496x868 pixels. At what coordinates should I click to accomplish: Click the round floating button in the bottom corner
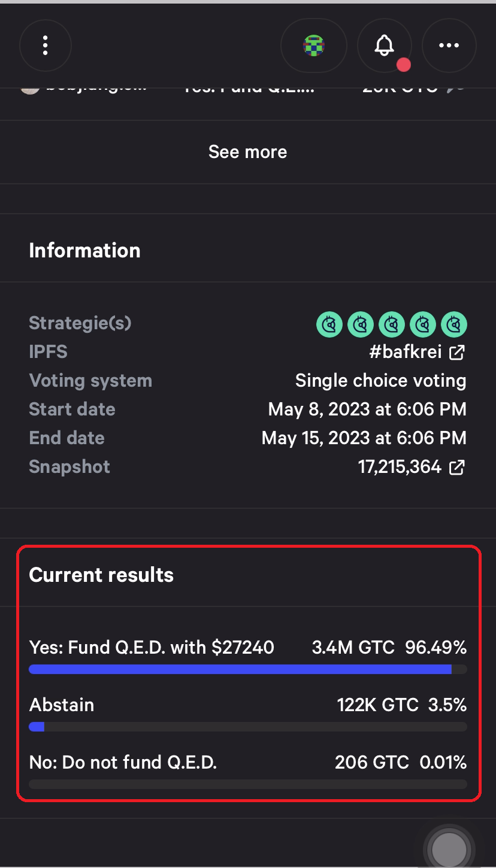pyautogui.click(x=449, y=849)
